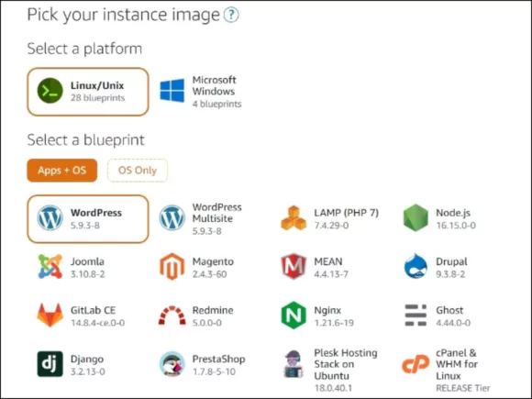Select the Joomla logo icon

pyautogui.click(x=50, y=267)
